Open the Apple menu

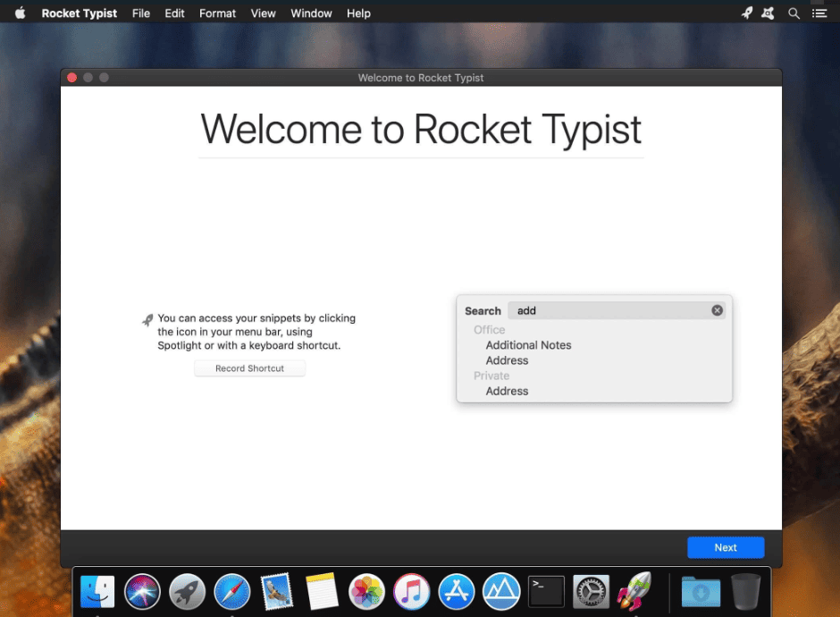(20, 13)
